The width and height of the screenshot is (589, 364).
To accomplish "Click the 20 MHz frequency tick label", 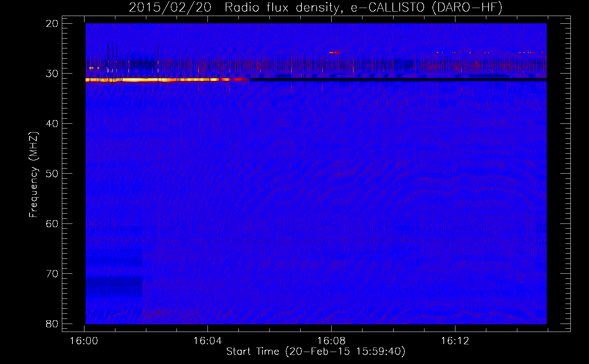I will pyautogui.click(x=52, y=24).
